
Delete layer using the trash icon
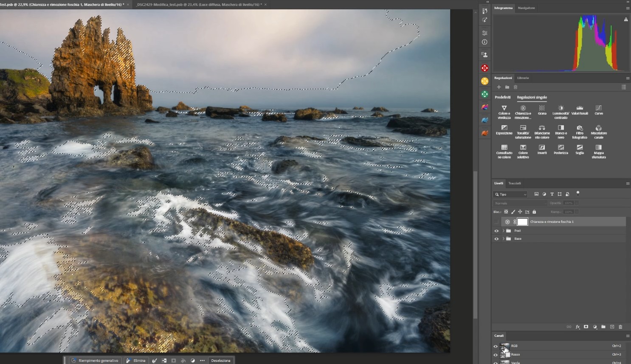[620, 327]
